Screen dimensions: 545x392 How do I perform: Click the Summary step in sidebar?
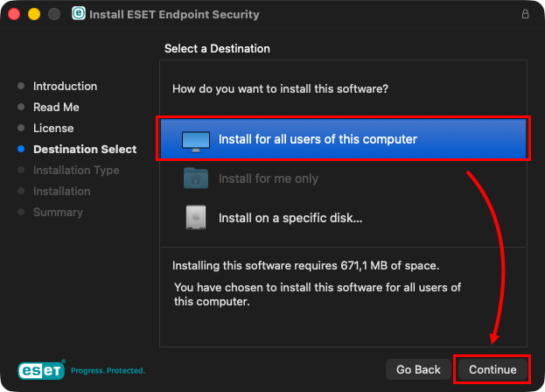58,213
